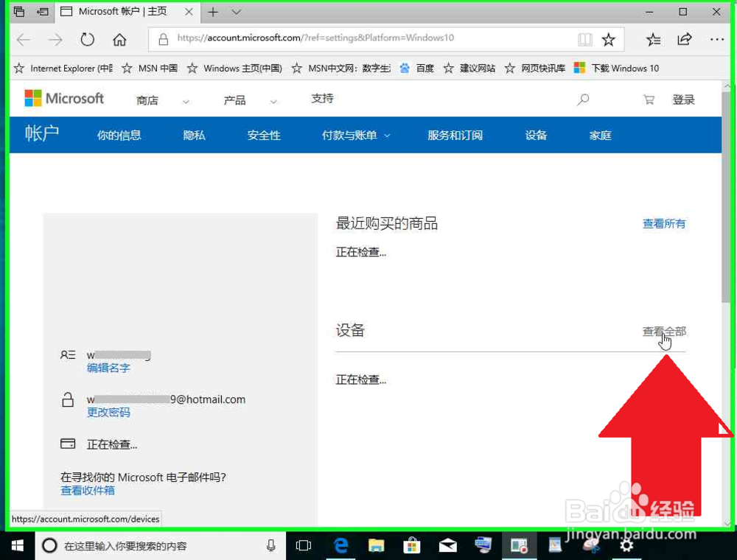737x560 pixels.
Task: Click the page vertical scrollbar
Action: pyautogui.click(x=727, y=197)
